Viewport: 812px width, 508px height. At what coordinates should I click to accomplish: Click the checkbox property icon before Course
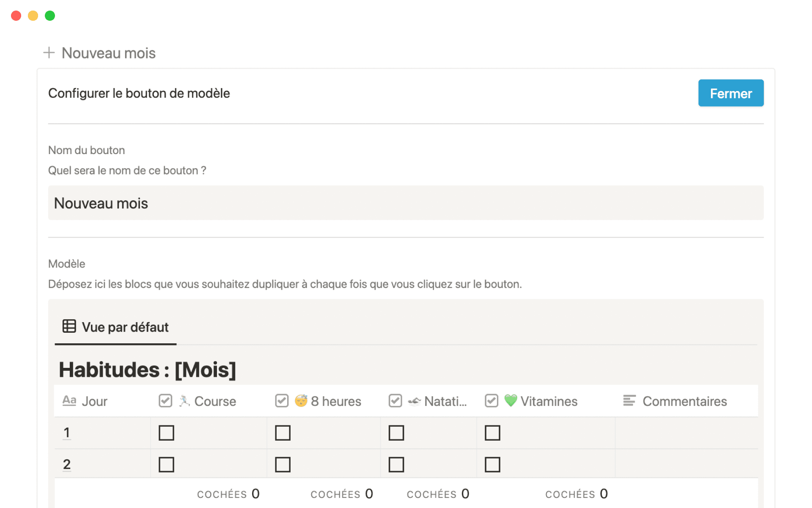pyautogui.click(x=165, y=400)
